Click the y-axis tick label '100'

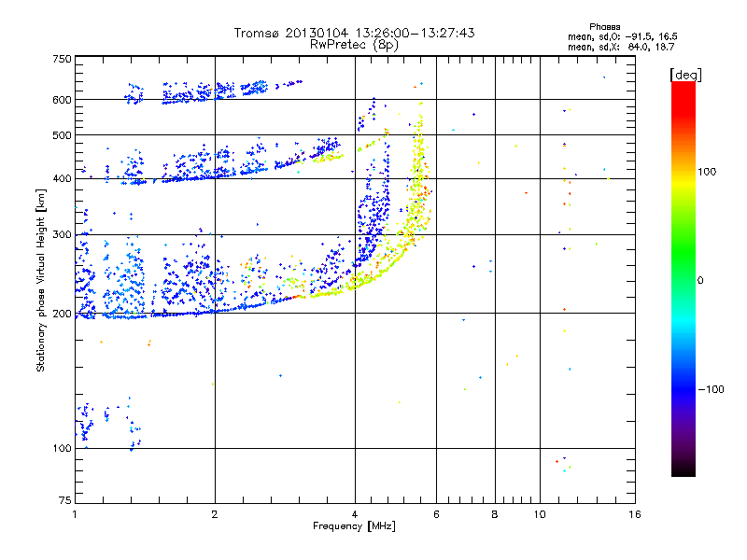(x=62, y=448)
